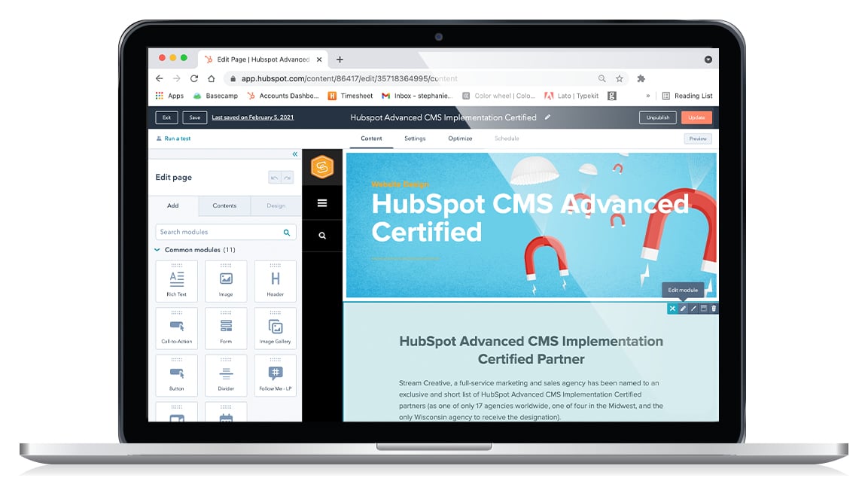The image size is (868, 490).
Task: Close the Edit Page browser tab
Action: (319, 59)
